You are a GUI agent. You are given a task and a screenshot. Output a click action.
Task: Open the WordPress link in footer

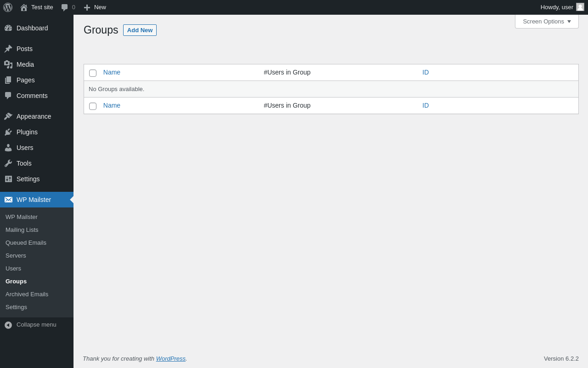point(171,358)
